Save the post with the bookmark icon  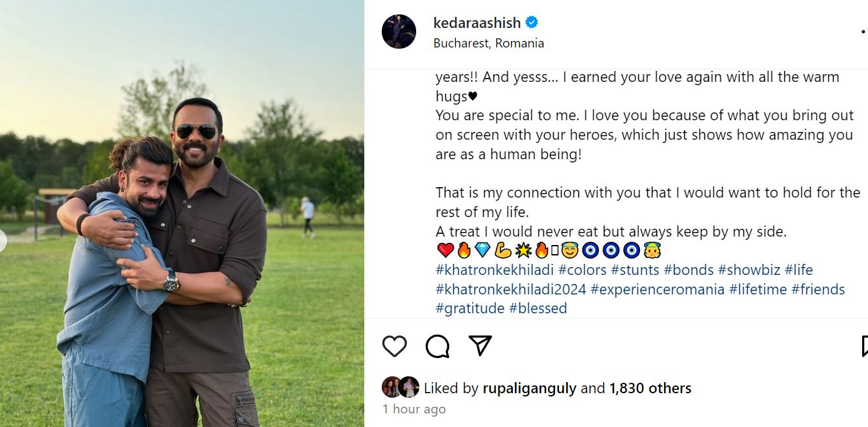tap(864, 346)
